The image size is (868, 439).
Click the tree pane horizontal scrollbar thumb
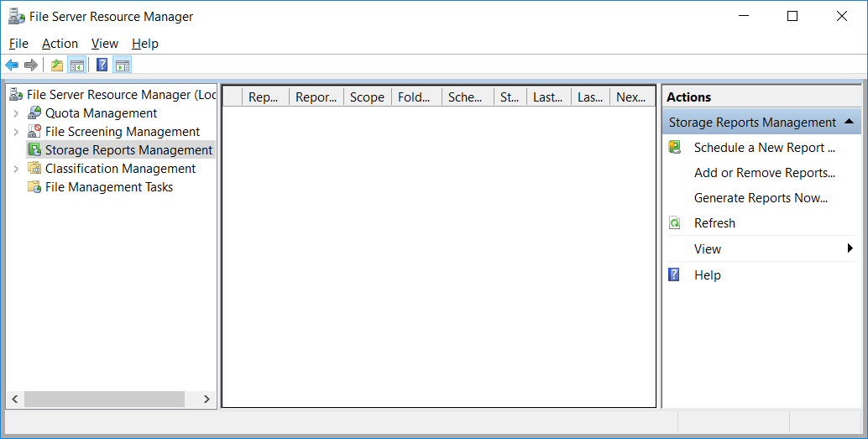(104, 399)
